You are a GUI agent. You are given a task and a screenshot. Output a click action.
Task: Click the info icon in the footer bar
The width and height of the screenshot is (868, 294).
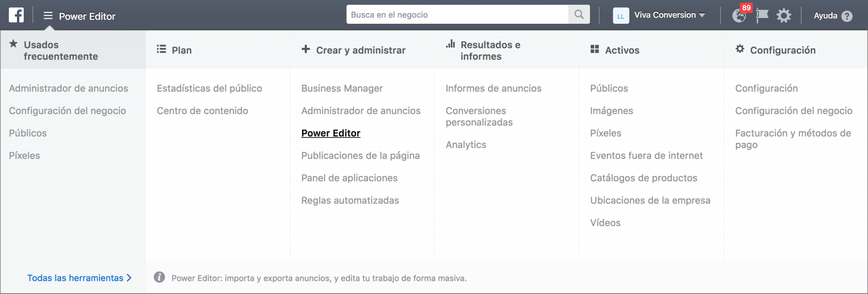[159, 277]
